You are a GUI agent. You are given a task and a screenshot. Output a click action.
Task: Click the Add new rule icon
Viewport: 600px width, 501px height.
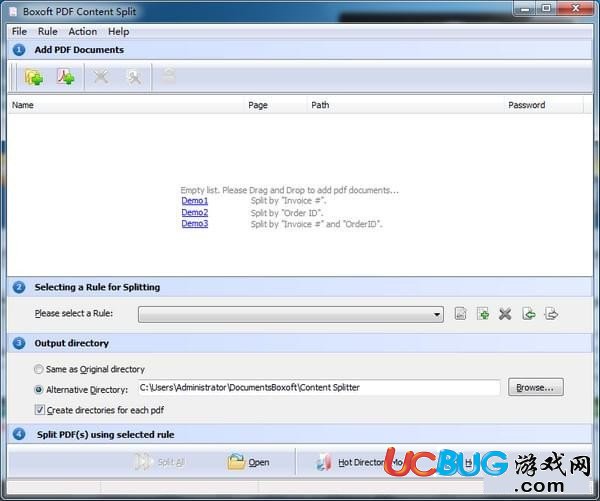483,314
